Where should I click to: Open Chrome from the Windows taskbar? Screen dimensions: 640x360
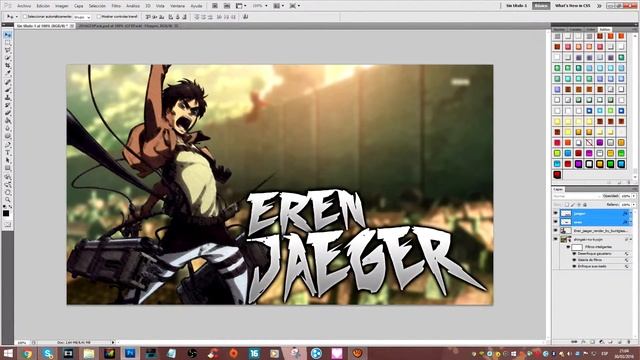click(27, 353)
